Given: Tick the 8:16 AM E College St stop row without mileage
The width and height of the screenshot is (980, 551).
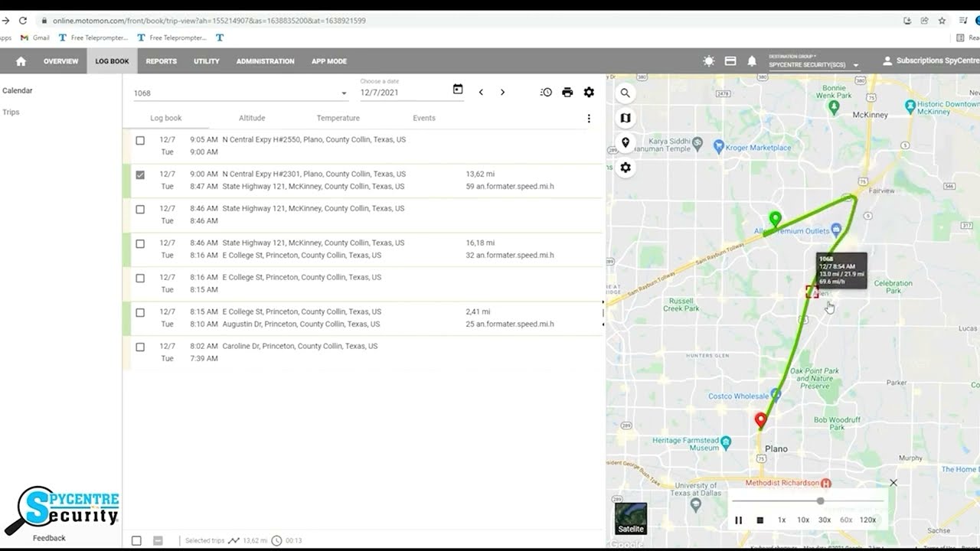Looking at the screenshot, I should click(140, 279).
